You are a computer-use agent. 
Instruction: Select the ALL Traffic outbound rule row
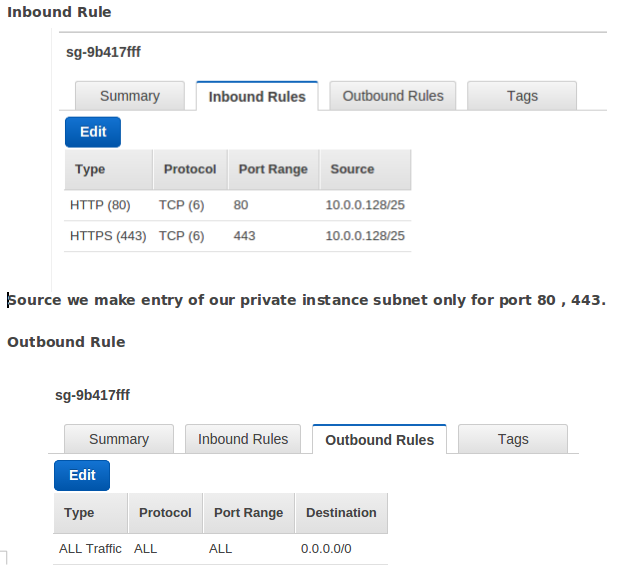point(220,549)
